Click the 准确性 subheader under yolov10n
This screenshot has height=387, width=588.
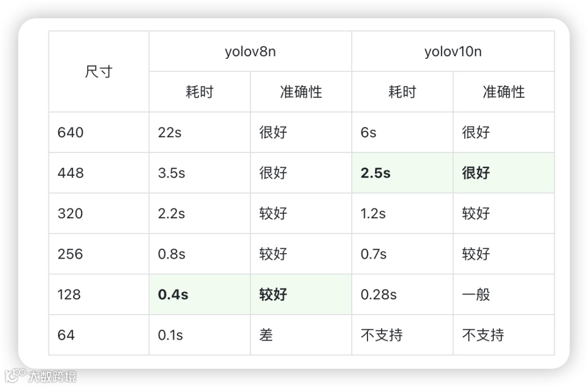(504, 92)
